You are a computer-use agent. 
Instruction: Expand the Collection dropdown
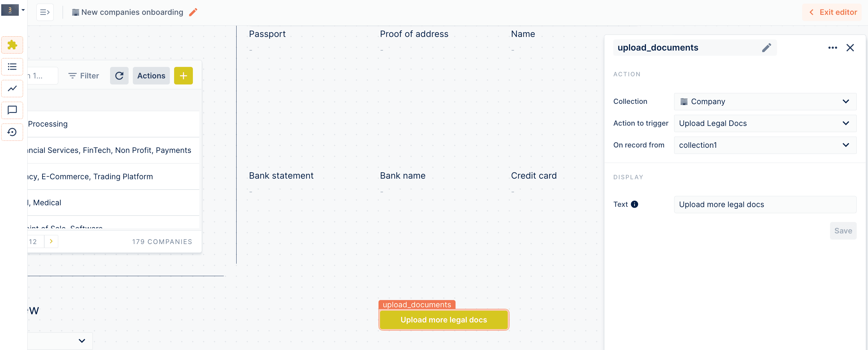tap(765, 102)
